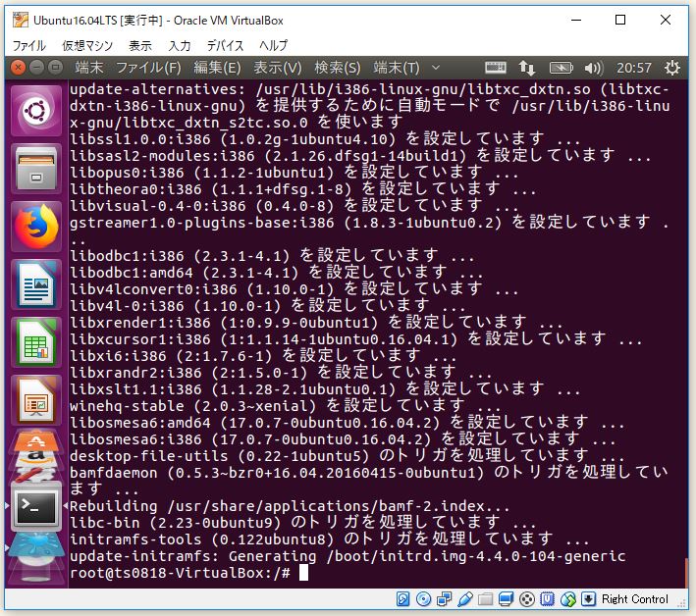Open System Settings wrench icon in launcher

coord(36,473)
